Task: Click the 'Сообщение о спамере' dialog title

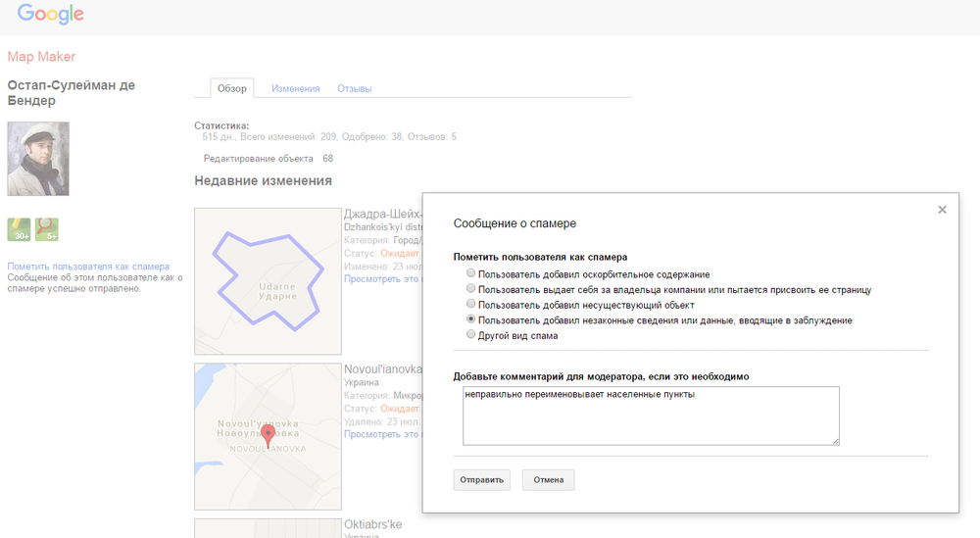Action: click(515, 223)
